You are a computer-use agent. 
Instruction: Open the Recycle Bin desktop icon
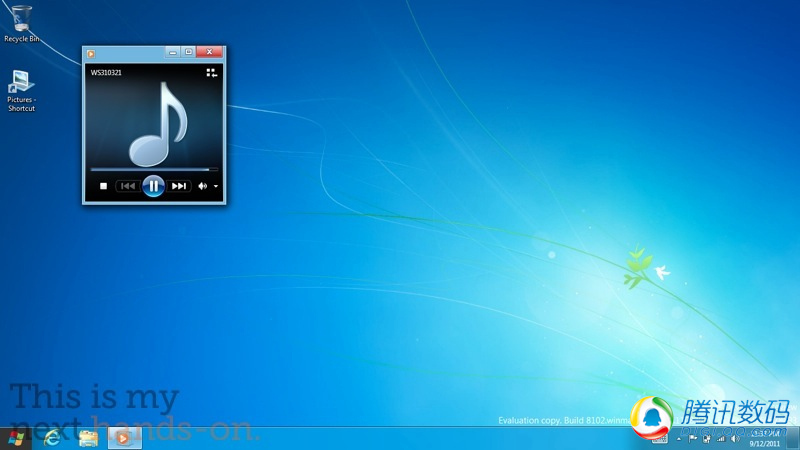(21, 23)
